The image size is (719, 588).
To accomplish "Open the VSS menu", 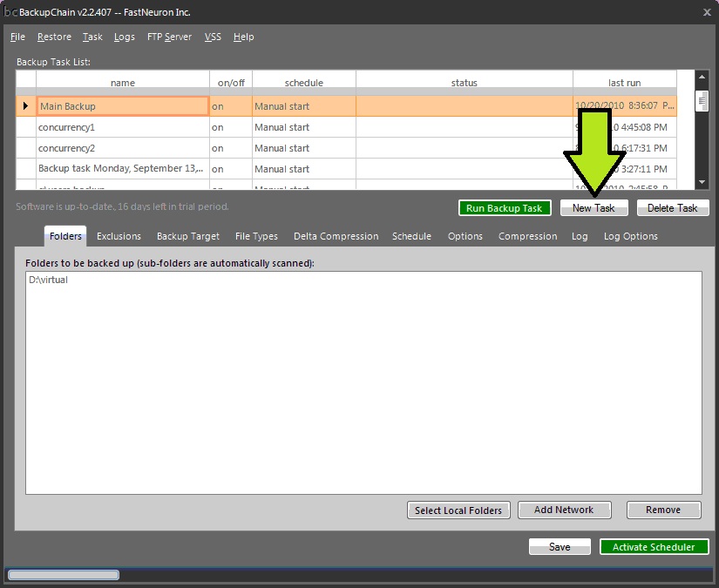I will tap(213, 37).
